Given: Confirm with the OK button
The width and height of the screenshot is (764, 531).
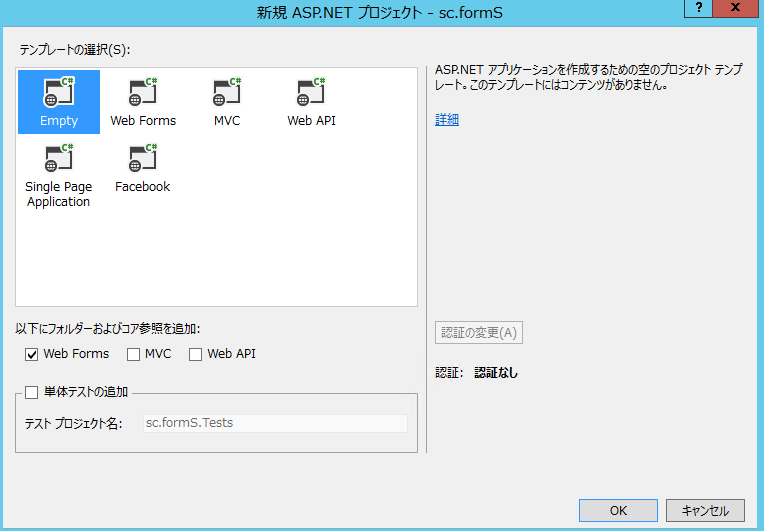Looking at the screenshot, I should click(618, 511).
